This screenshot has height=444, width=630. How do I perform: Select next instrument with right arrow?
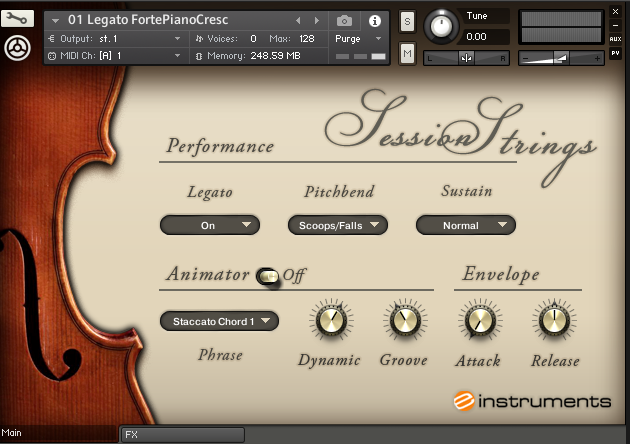pyautogui.click(x=315, y=20)
